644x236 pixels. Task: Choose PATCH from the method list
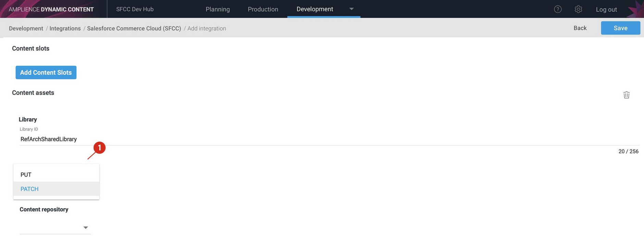[x=56, y=189]
